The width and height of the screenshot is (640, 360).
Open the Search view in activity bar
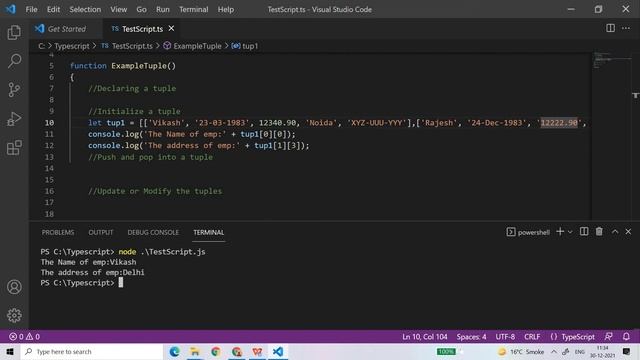[x=14, y=61]
